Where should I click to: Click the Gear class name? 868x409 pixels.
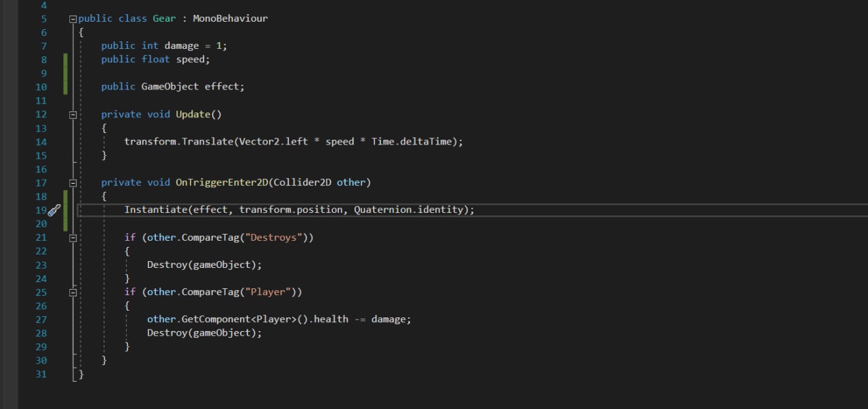[164, 19]
